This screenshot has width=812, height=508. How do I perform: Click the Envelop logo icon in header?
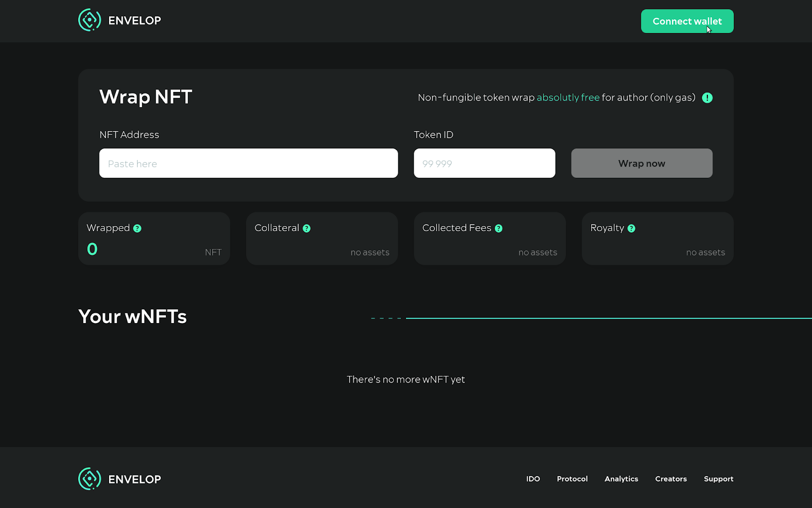[90, 20]
